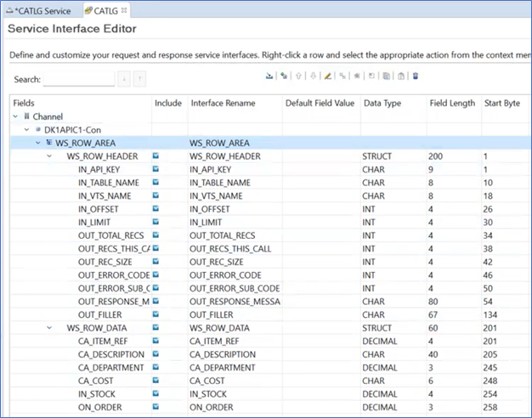Click the move up arrow toolbar icon
The width and height of the screenshot is (532, 418).
coord(298,76)
